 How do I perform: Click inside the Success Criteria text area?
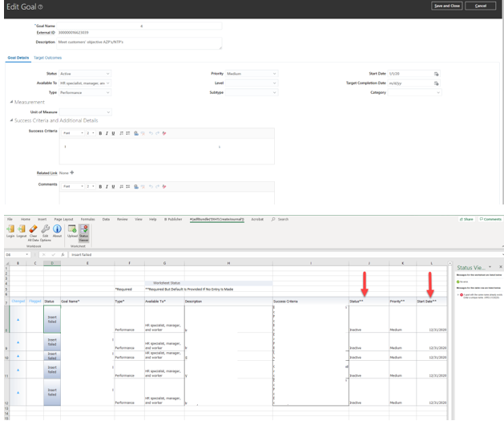pyautogui.click(x=167, y=152)
